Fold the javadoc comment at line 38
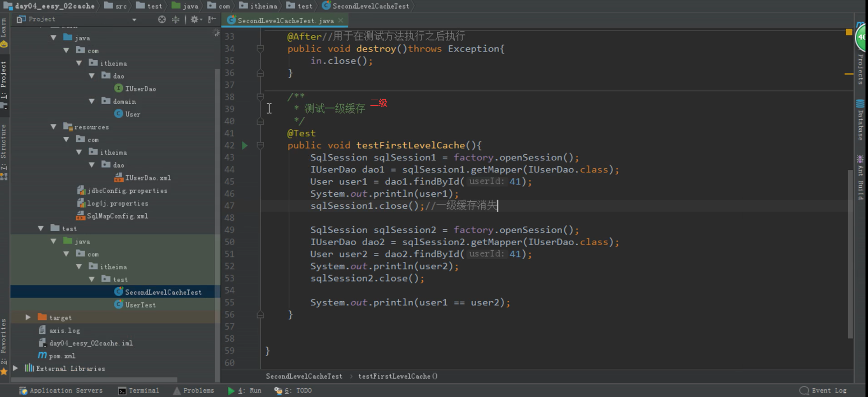868x397 pixels. [x=260, y=97]
